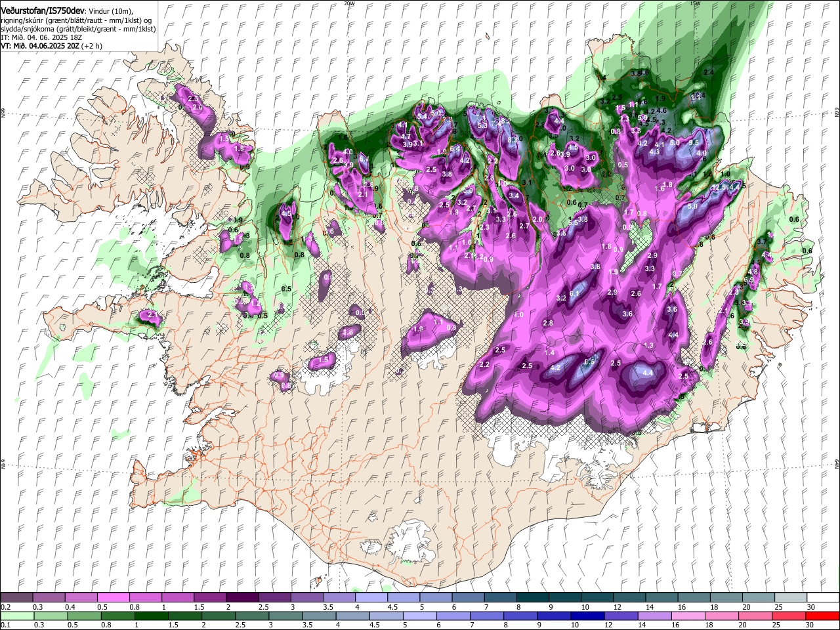This screenshot has width=840, height=630.
Task: Click the '0.2' label under upper legend row
Action: click(5, 607)
